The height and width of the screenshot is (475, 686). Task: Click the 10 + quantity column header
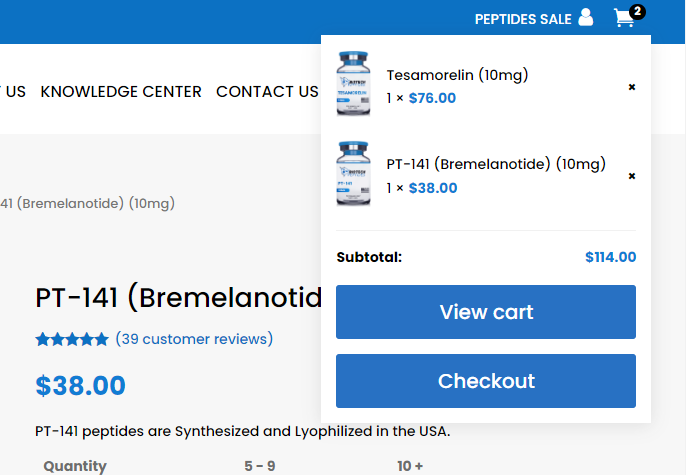pyautogui.click(x=410, y=466)
